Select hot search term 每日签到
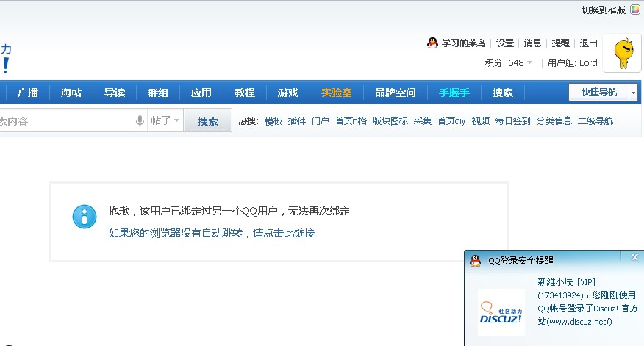Viewport: 644px width, 346px height. tap(513, 121)
